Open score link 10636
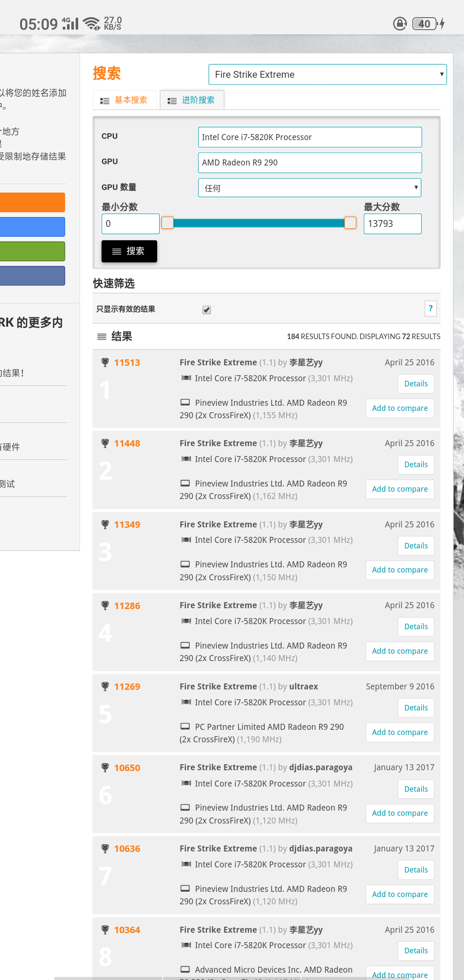 (127, 848)
